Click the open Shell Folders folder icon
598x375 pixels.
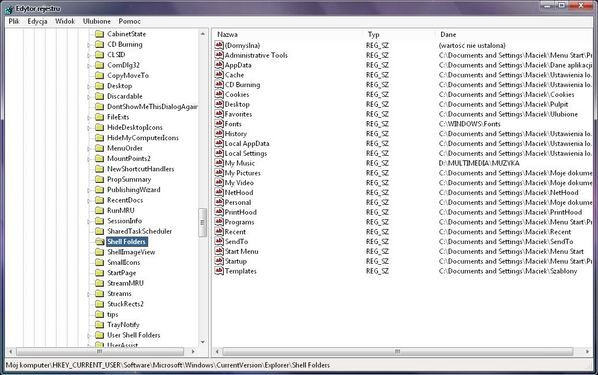(100, 241)
